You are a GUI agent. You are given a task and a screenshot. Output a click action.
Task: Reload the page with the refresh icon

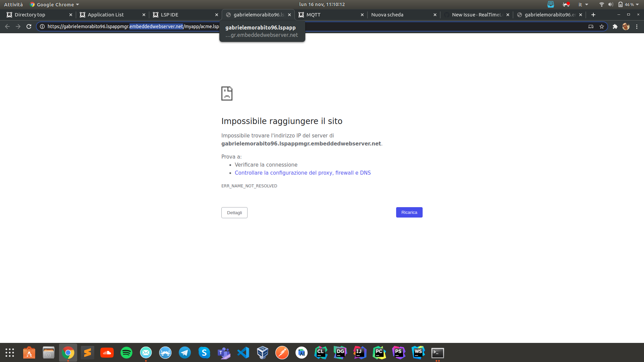point(29,26)
